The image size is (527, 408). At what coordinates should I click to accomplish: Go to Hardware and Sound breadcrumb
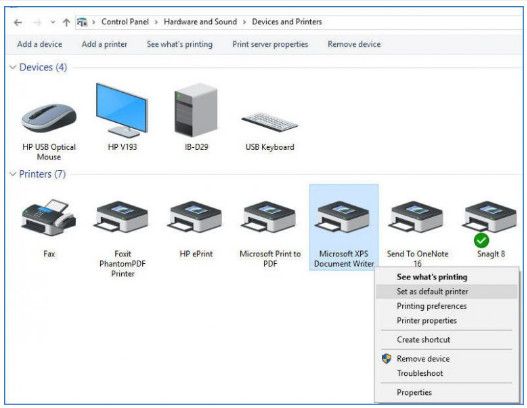[200, 22]
